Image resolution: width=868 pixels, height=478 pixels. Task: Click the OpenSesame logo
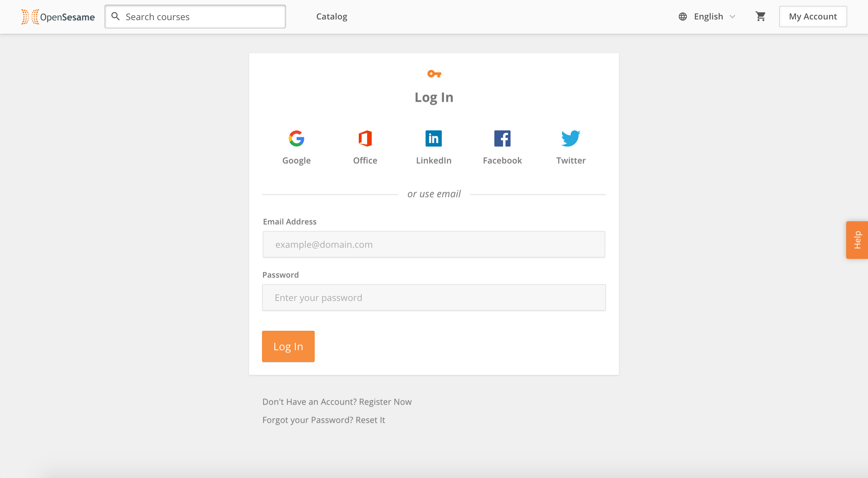[58, 17]
